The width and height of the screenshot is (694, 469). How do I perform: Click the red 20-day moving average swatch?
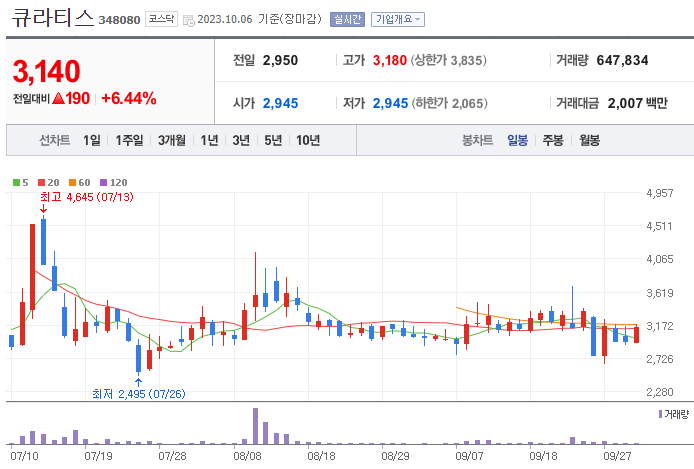[x=42, y=182]
